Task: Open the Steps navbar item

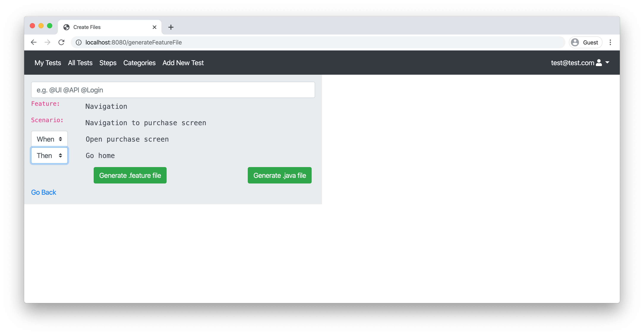Action: pyautogui.click(x=108, y=63)
